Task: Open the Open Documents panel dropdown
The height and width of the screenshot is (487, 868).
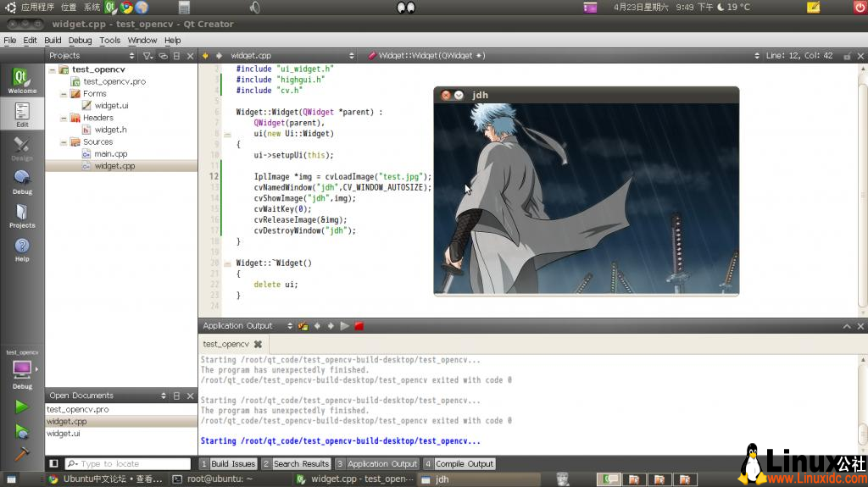Action: coord(108,396)
